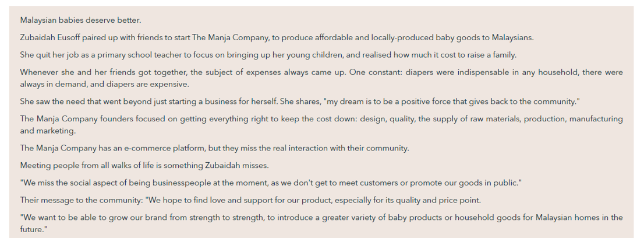This screenshot has height=238, width=644.
Task: Click the sentence starting 'Zubaidah Eusoff paired up'
Action: pyautogui.click(x=277, y=37)
